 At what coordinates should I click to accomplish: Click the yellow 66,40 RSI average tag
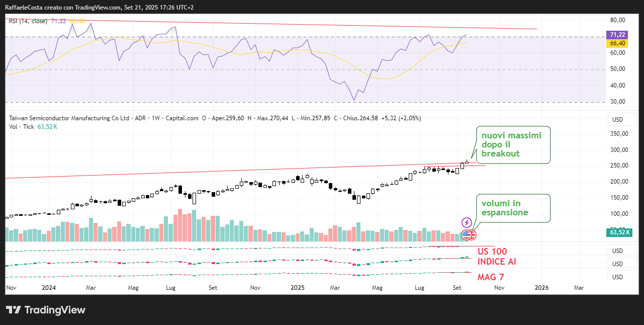(x=617, y=43)
